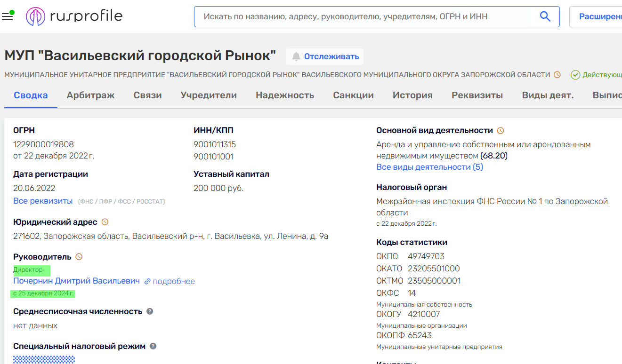This screenshot has height=364, width=622.
Task: Open help question mark near Среднесписочная численность
Action: (150, 310)
